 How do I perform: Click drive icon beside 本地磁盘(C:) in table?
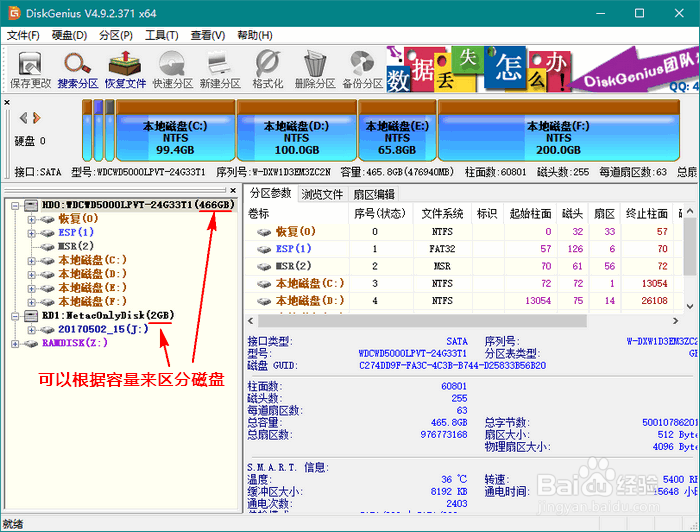[264, 284]
